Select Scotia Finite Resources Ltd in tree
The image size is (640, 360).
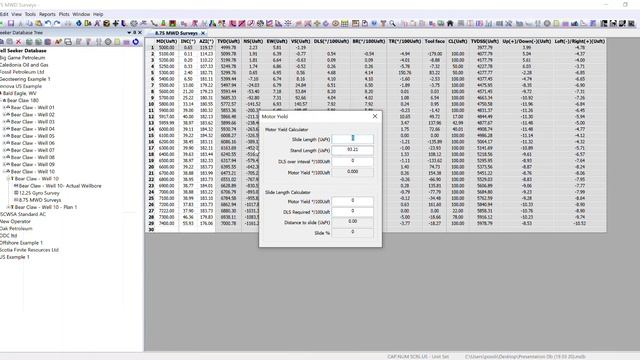click(x=29, y=250)
